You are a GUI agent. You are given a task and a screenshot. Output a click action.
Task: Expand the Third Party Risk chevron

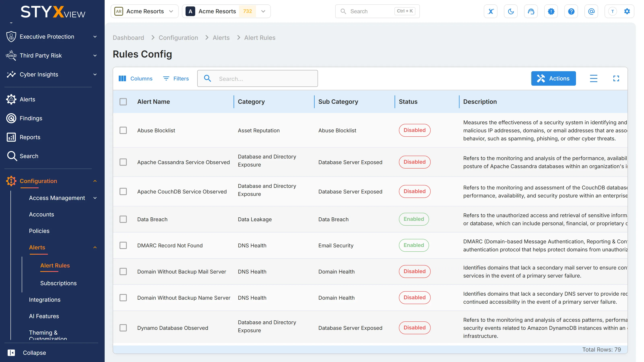pyautogui.click(x=95, y=56)
